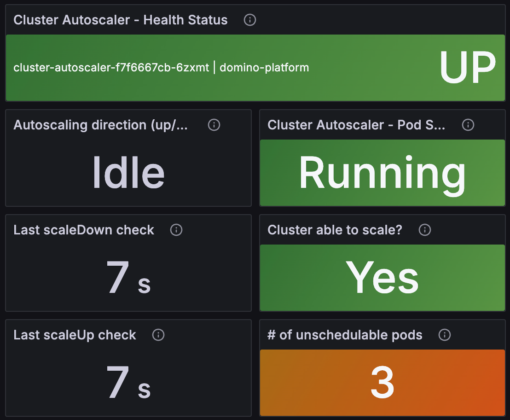Show info icon for # of unschedulable pods
510x420 pixels.
pos(445,335)
